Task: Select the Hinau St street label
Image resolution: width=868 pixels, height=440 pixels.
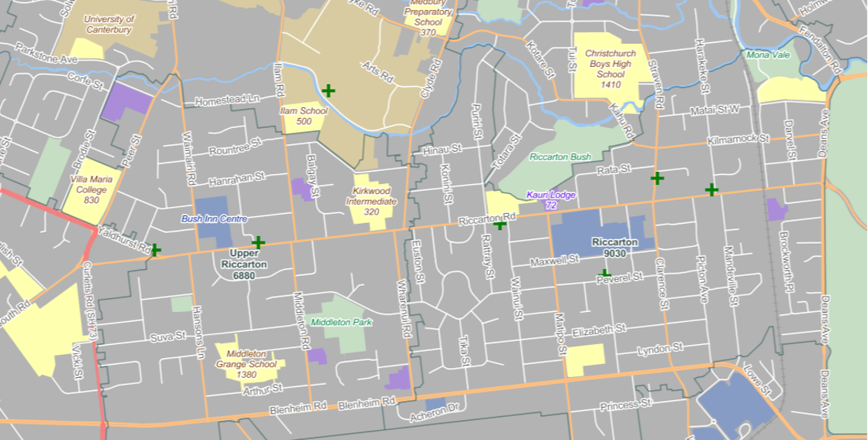Action: click(442, 149)
